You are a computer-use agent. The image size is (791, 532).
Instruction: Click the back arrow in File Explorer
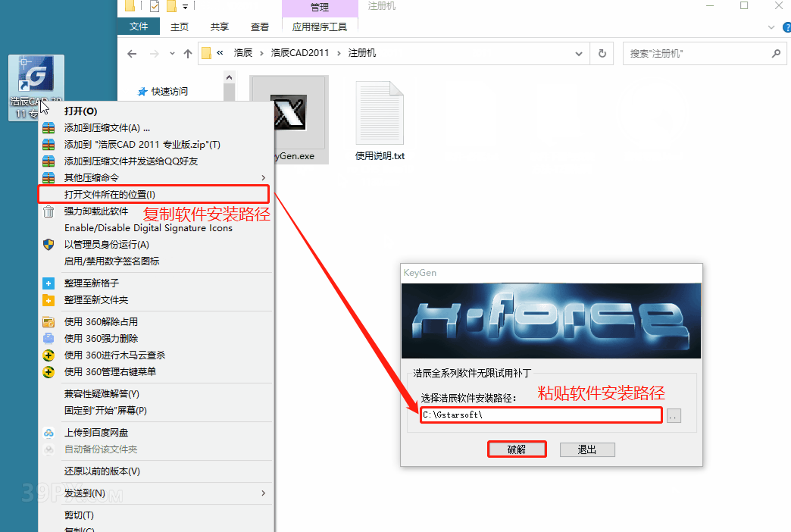(132, 53)
